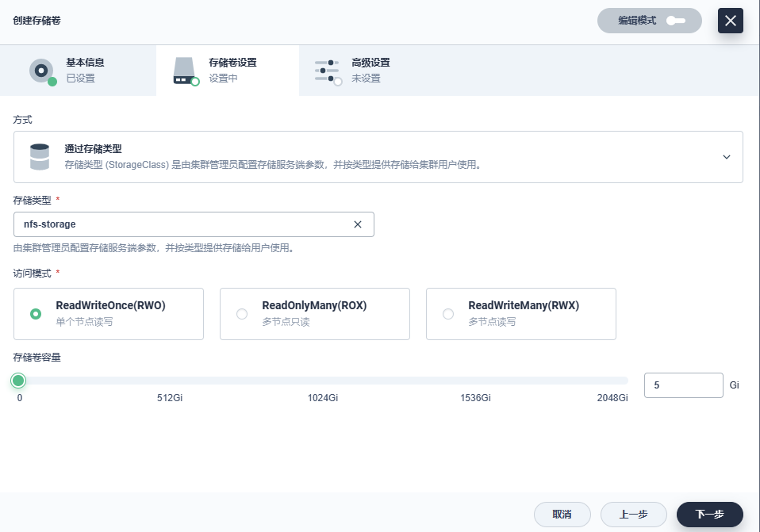Go back with the 上一步 button

pos(633,515)
